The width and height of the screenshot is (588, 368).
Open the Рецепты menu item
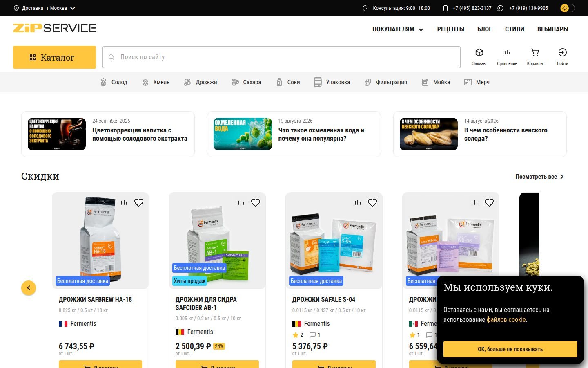pos(450,29)
